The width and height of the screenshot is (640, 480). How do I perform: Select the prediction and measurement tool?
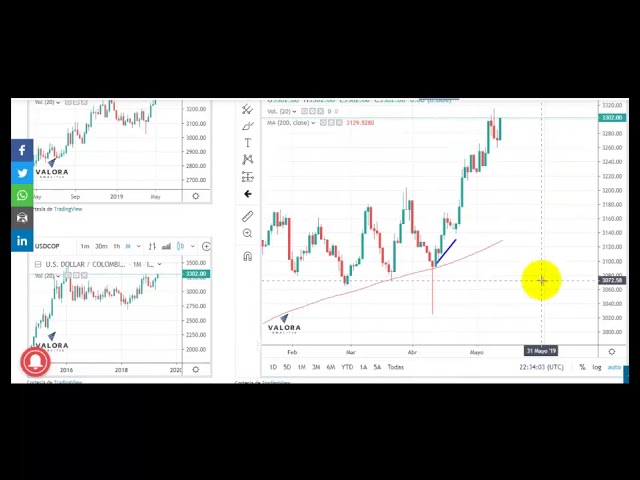(247, 177)
